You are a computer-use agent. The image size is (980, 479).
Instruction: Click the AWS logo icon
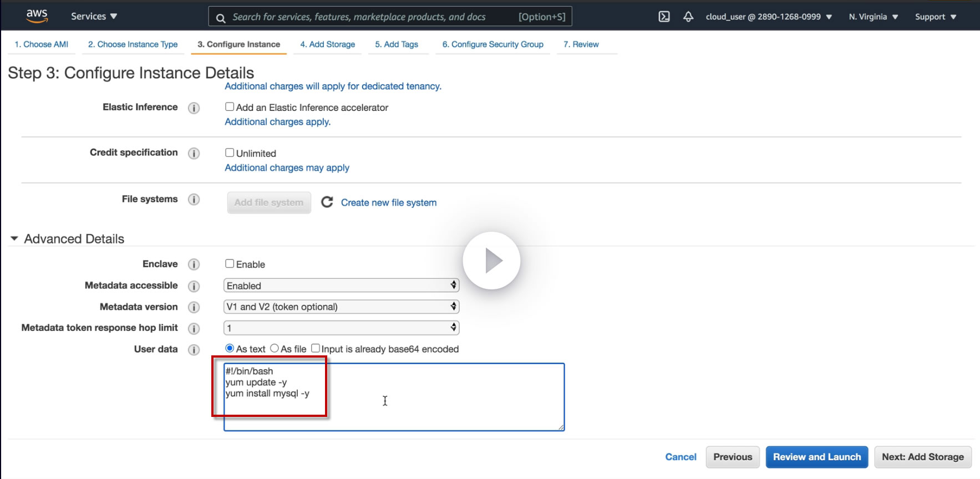(37, 16)
